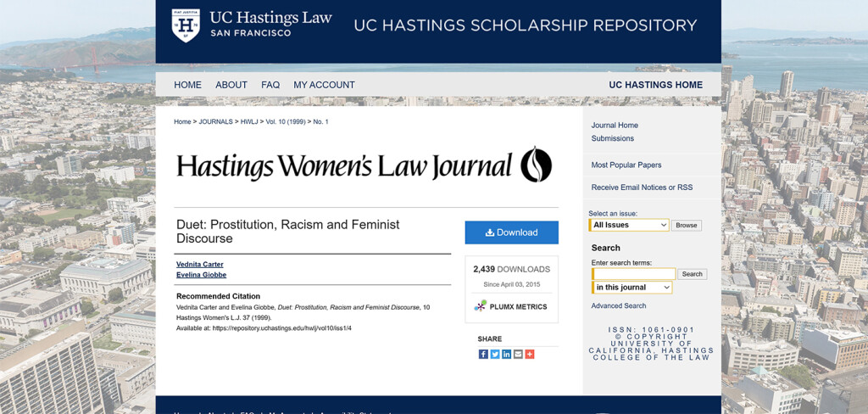Click the 'Recommended Citation' heading

tap(218, 297)
